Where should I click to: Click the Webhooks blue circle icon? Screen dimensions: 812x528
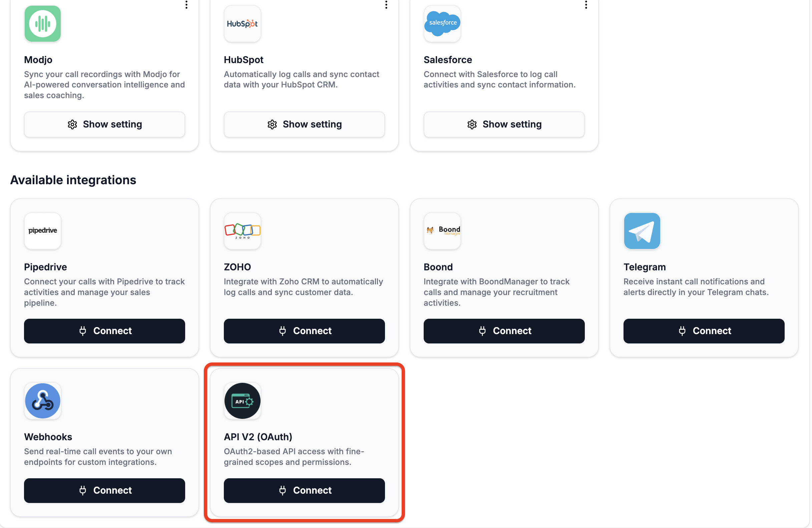coord(42,401)
